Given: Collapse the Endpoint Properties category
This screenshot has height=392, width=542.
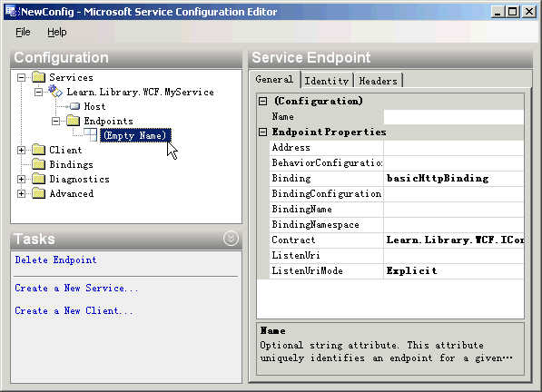Looking at the screenshot, I should [x=263, y=132].
